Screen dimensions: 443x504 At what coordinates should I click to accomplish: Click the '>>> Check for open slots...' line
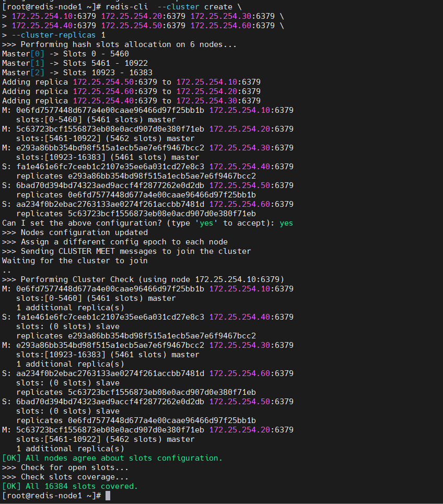(x=65, y=467)
